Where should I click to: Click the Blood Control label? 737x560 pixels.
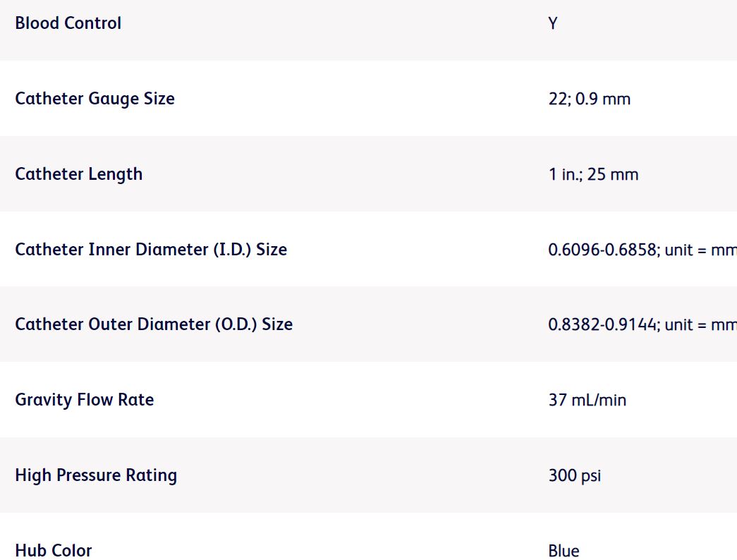(68, 23)
